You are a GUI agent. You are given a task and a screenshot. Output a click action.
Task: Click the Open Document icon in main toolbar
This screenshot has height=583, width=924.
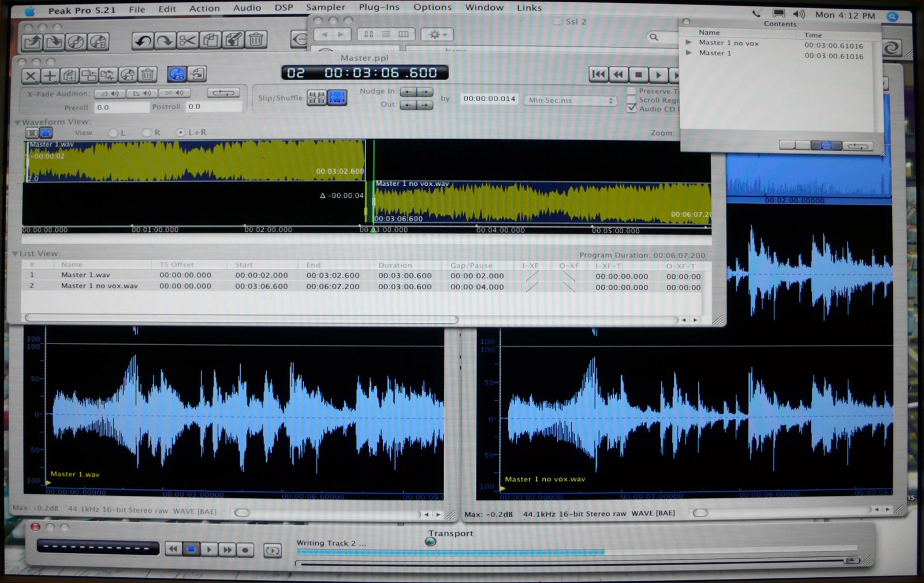click(33, 42)
